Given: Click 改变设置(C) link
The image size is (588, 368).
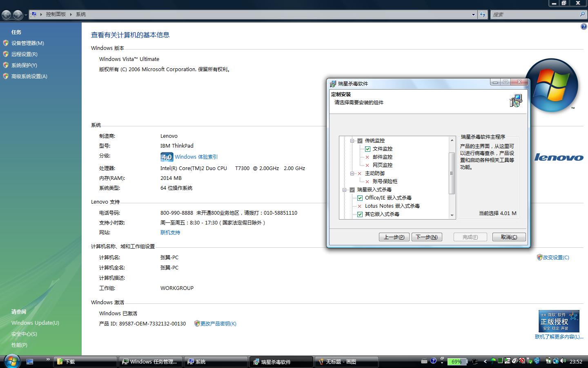Looking at the screenshot, I should click(x=556, y=257).
